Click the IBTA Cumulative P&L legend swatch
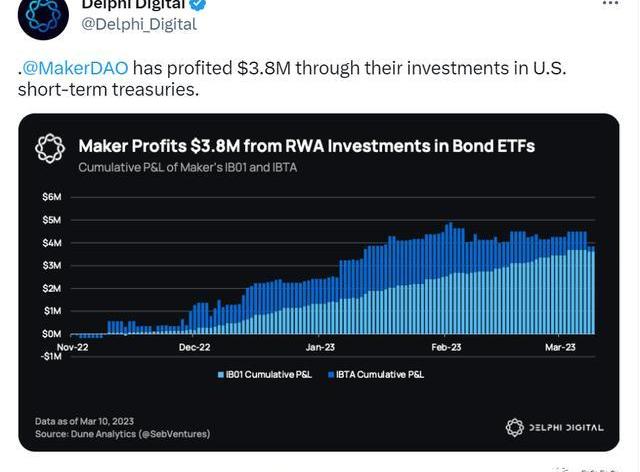640x472 pixels. point(332,374)
